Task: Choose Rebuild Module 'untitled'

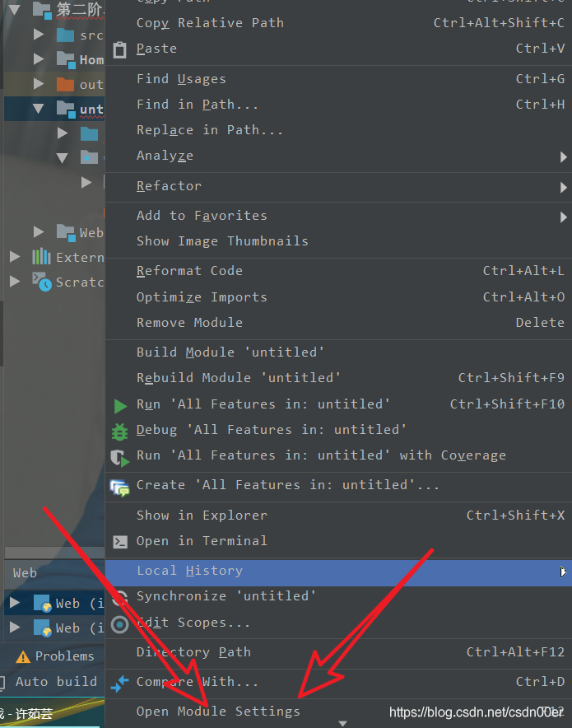Action: tap(338, 378)
